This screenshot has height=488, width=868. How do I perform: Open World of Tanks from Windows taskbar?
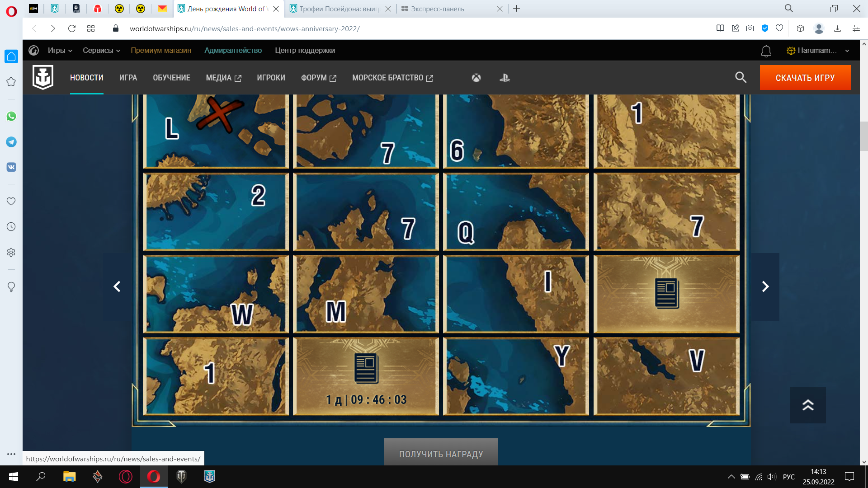181,476
